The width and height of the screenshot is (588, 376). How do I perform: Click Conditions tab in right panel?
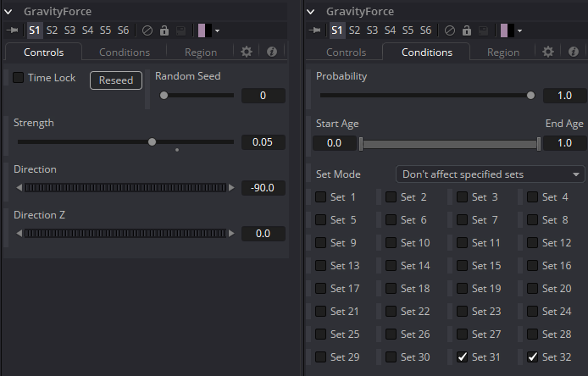(427, 53)
